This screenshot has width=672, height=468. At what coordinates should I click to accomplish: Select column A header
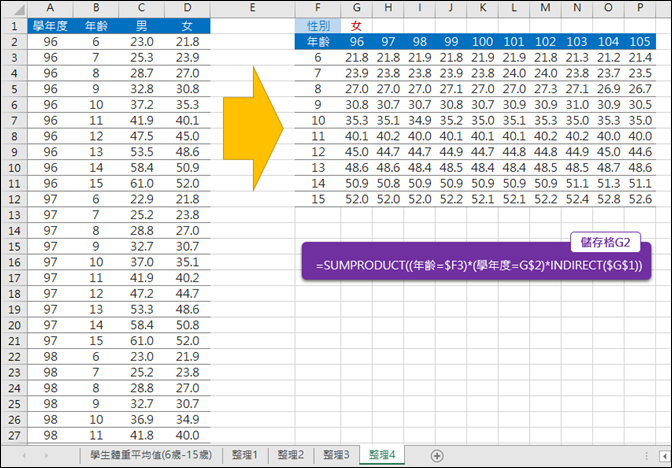coord(50,8)
